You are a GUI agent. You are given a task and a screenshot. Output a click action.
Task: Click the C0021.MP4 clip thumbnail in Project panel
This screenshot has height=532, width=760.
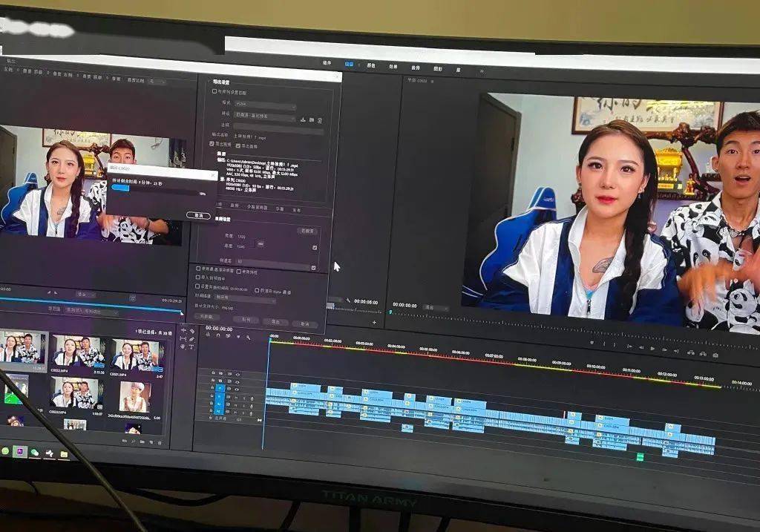tap(137, 357)
